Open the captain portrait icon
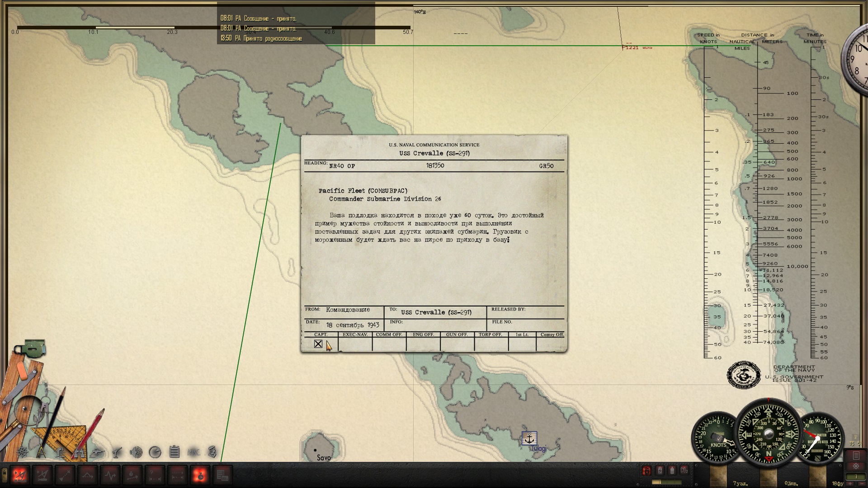This screenshot has height=488, width=868. click(212, 452)
